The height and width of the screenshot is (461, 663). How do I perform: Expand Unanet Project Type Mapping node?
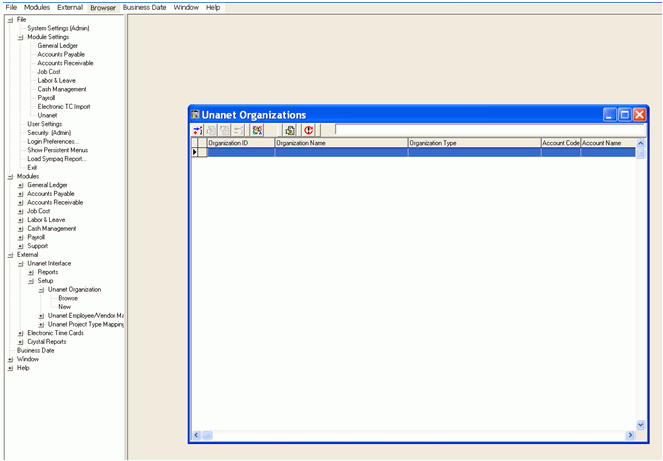point(41,325)
